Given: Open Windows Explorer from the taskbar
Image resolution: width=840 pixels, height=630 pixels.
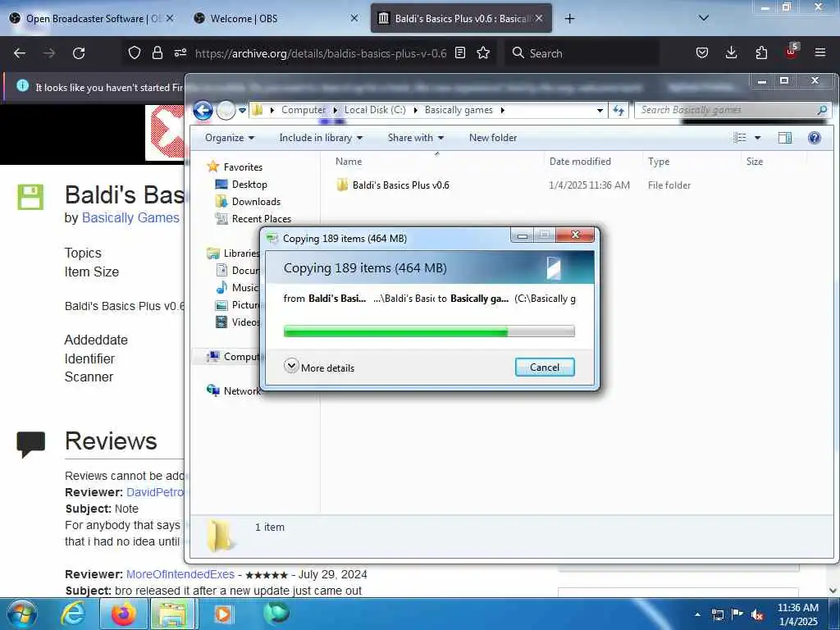Looking at the screenshot, I should [x=172, y=614].
